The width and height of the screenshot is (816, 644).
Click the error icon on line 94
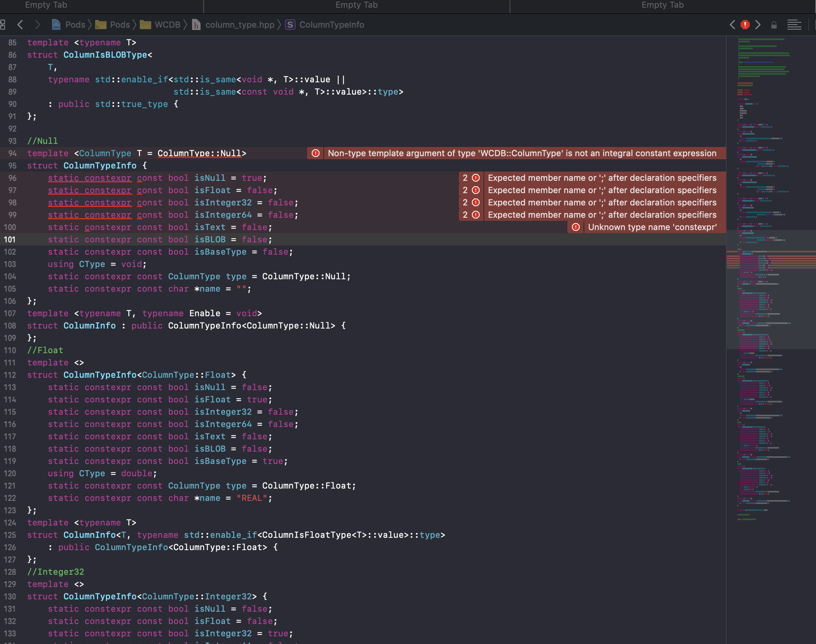pos(316,153)
